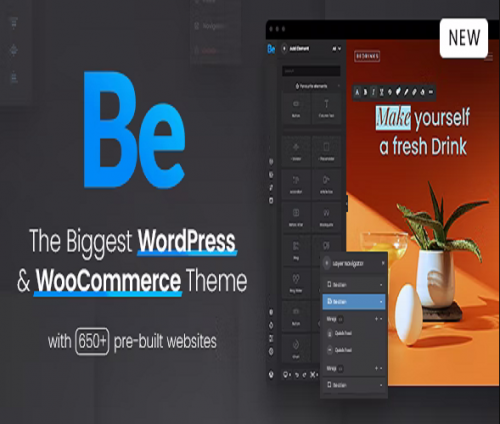Select the Chart element tile
The height and width of the screenshot is (424, 500).
click(x=296, y=349)
